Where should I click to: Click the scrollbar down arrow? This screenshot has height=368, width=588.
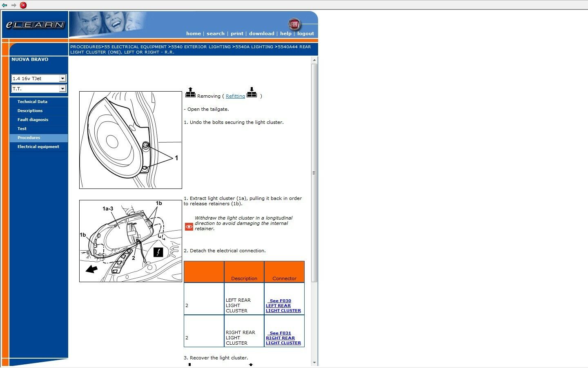(x=314, y=362)
